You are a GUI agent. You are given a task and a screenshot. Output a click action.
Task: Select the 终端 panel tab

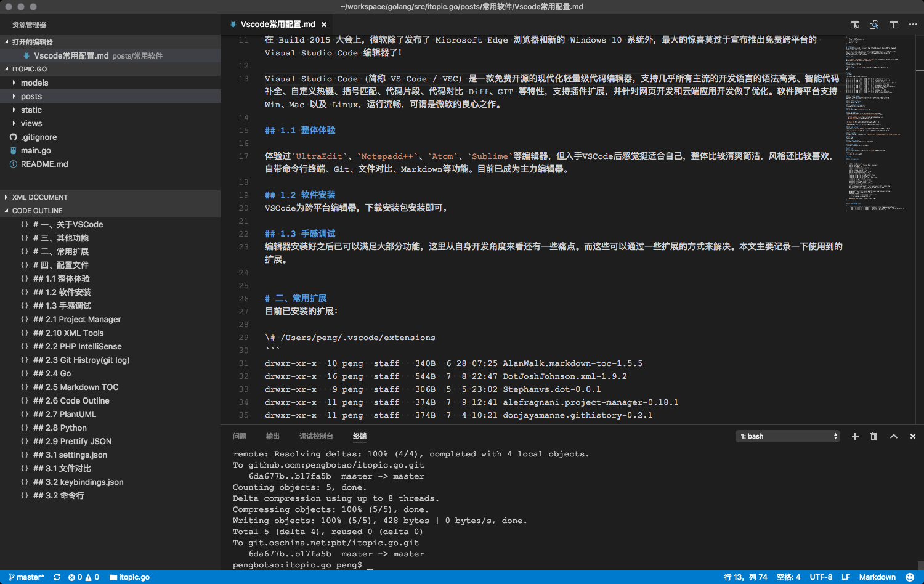[360, 436]
